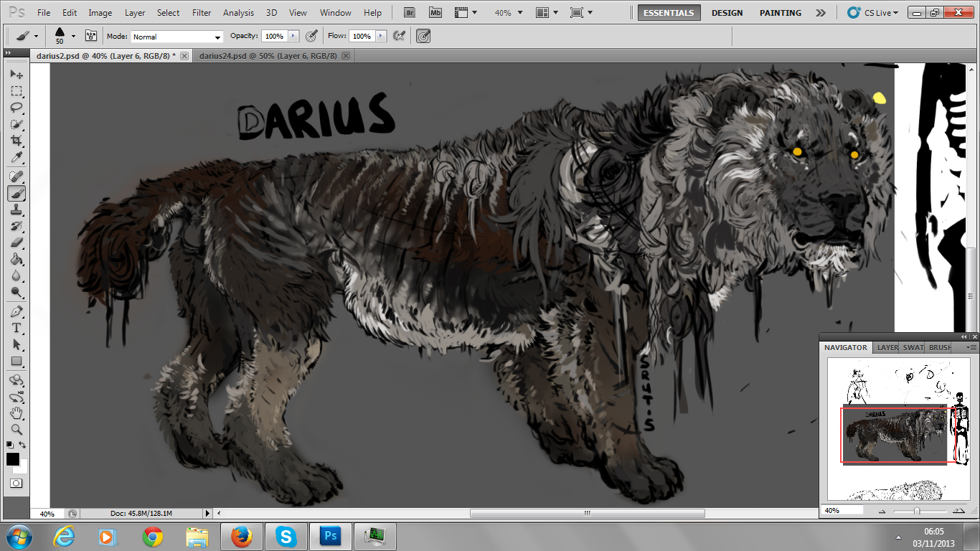Open the Filter menu
Viewport: 980px width, 551px height.
(202, 13)
